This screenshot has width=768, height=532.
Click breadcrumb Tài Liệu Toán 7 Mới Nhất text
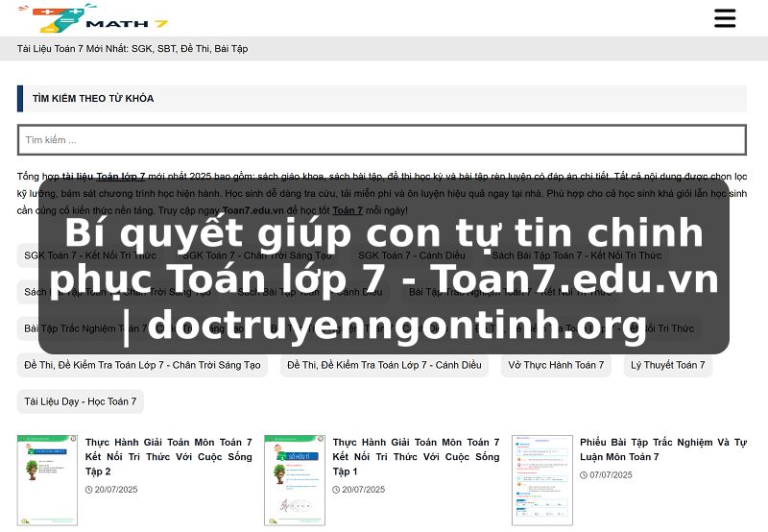(132, 49)
